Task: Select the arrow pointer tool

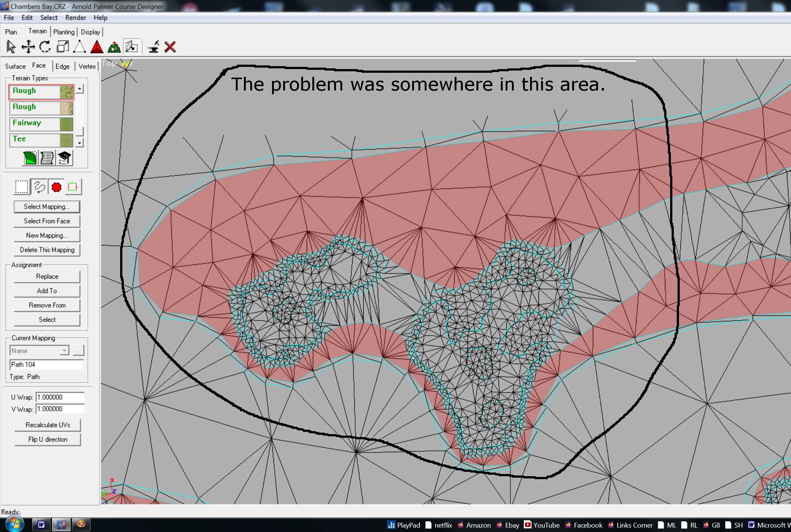Action: (11, 47)
